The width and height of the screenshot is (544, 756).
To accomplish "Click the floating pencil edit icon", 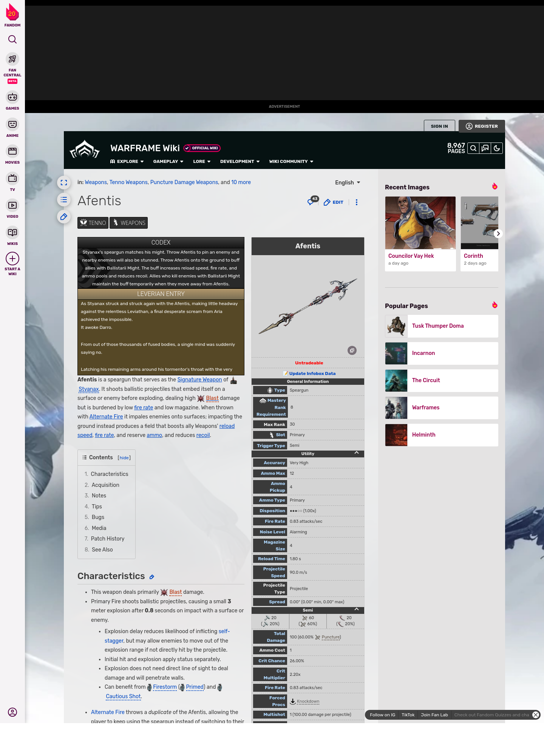I will tap(64, 217).
